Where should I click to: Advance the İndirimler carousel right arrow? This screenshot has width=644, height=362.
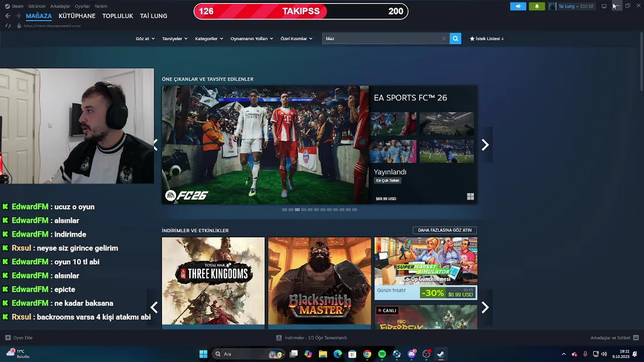(x=485, y=307)
